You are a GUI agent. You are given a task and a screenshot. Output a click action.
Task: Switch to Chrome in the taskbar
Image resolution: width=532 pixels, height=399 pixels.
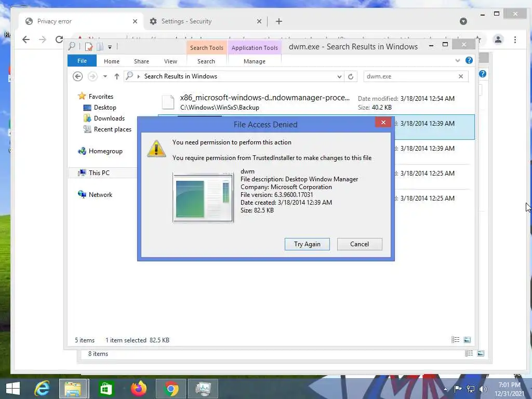(170, 389)
